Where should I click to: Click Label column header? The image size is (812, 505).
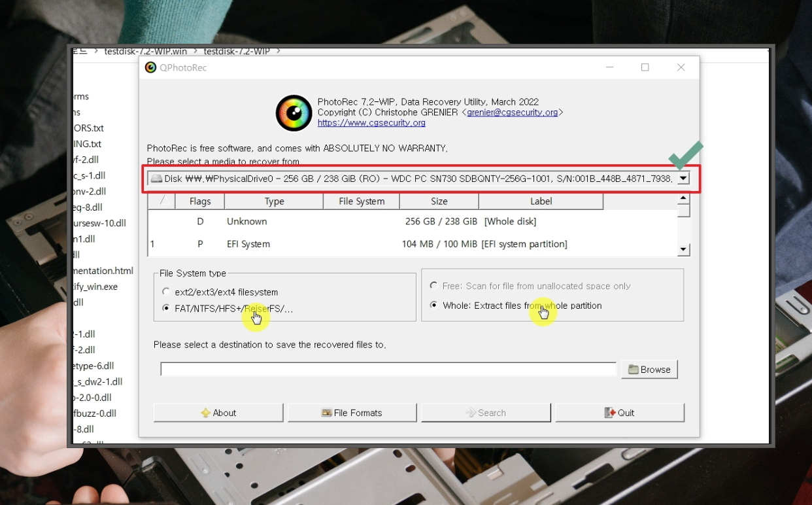[541, 201]
